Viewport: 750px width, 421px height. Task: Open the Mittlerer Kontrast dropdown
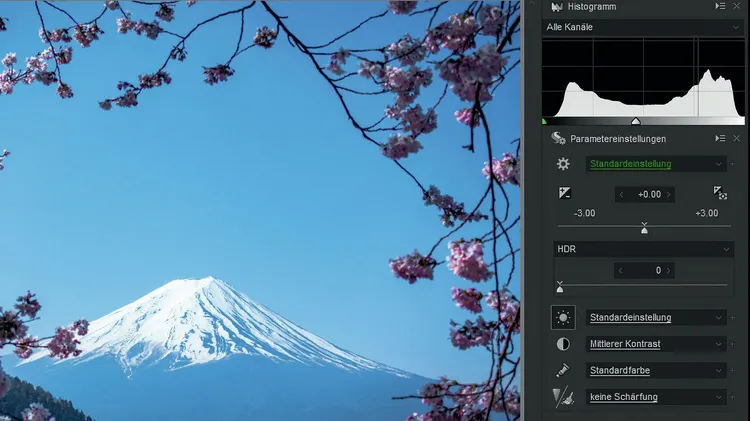(x=656, y=344)
